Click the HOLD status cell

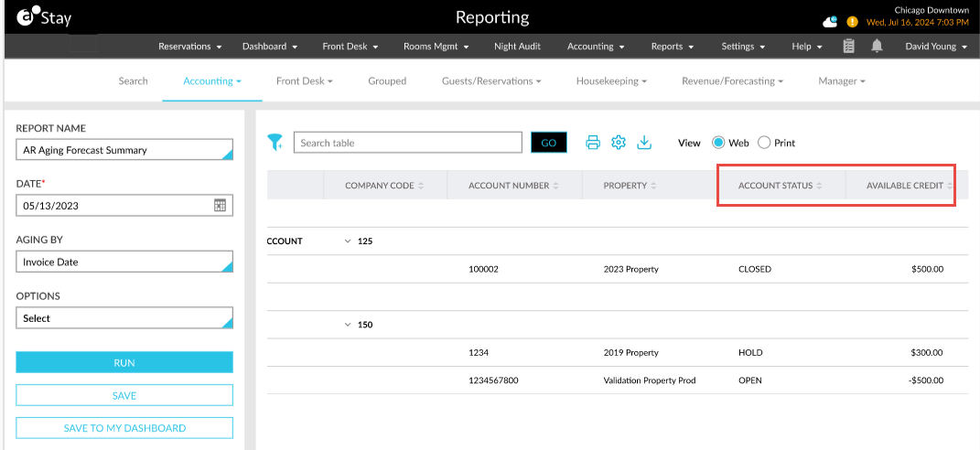[750, 352]
